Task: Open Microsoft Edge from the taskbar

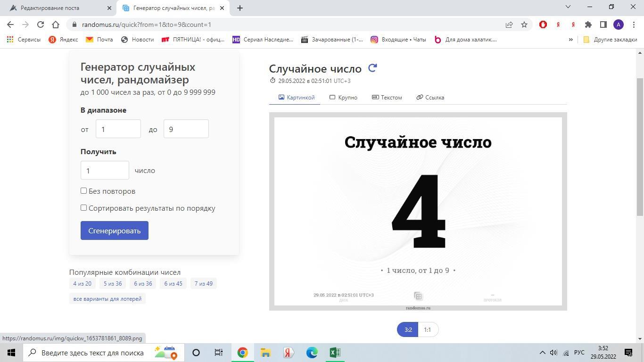Action: tap(312, 353)
